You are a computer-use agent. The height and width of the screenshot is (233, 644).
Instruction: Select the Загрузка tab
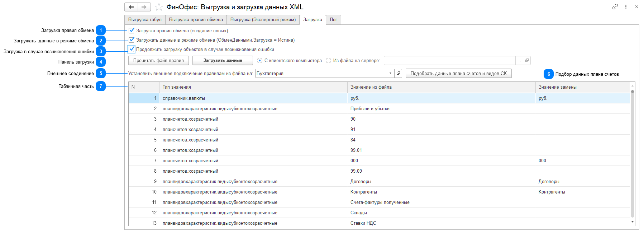[x=313, y=20]
